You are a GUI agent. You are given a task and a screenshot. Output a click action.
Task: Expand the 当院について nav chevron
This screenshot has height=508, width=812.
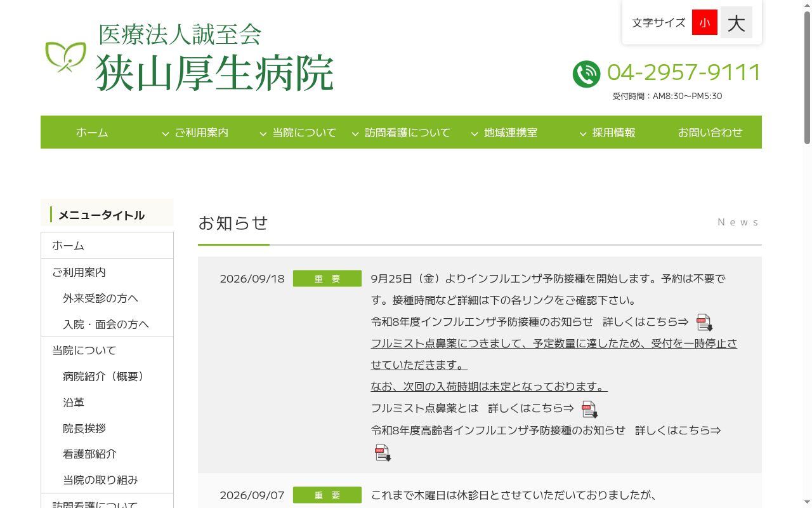[x=263, y=133]
